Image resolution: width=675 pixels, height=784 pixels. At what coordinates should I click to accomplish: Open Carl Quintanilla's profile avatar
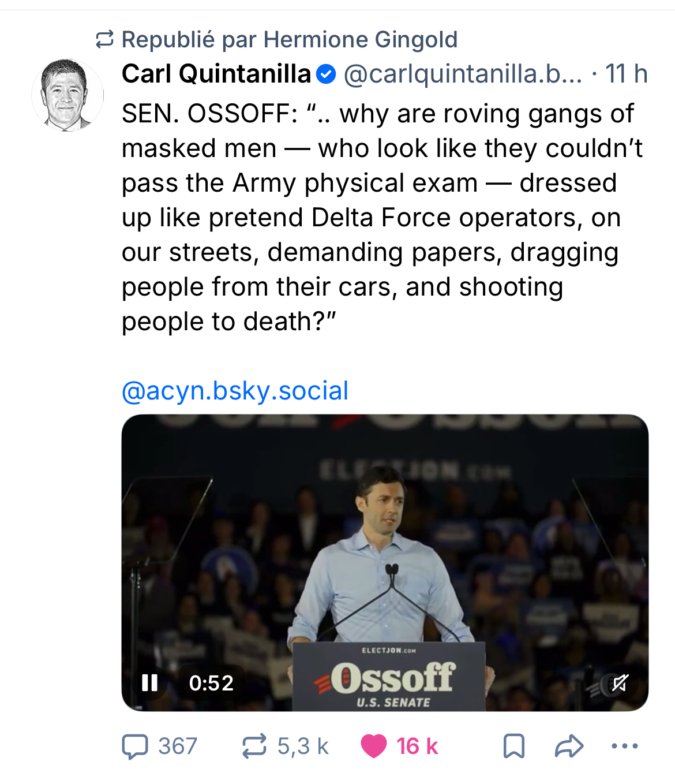[67, 95]
